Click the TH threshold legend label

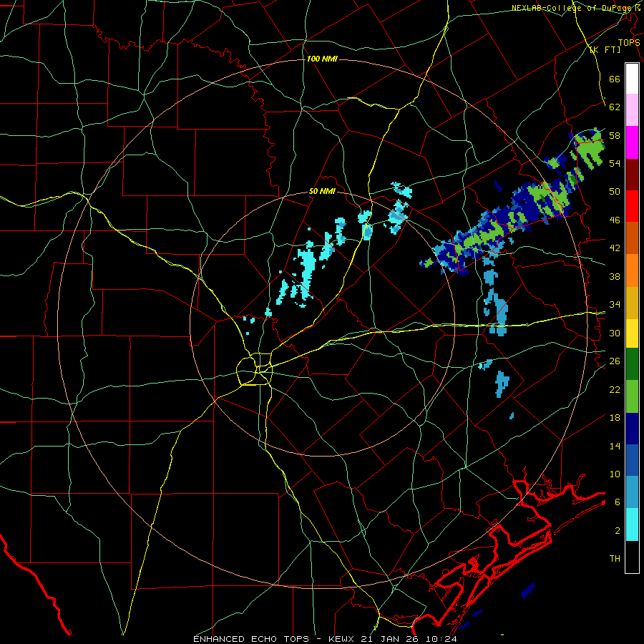click(x=615, y=559)
